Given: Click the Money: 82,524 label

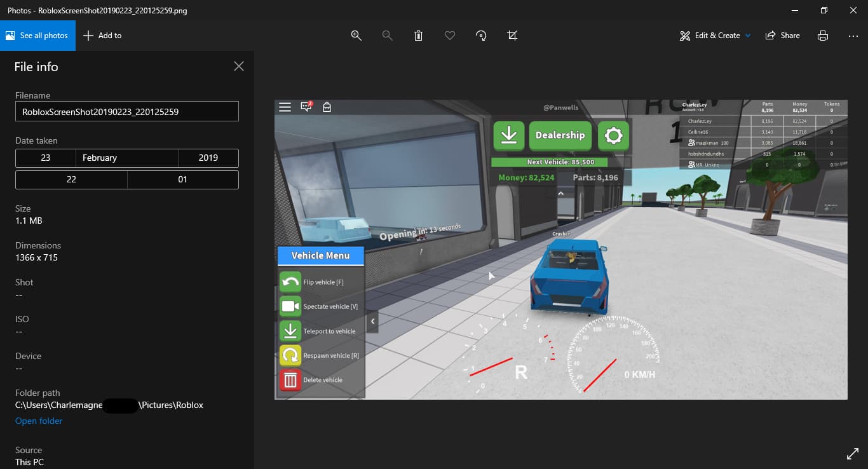Looking at the screenshot, I should click(x=526, y=178).
